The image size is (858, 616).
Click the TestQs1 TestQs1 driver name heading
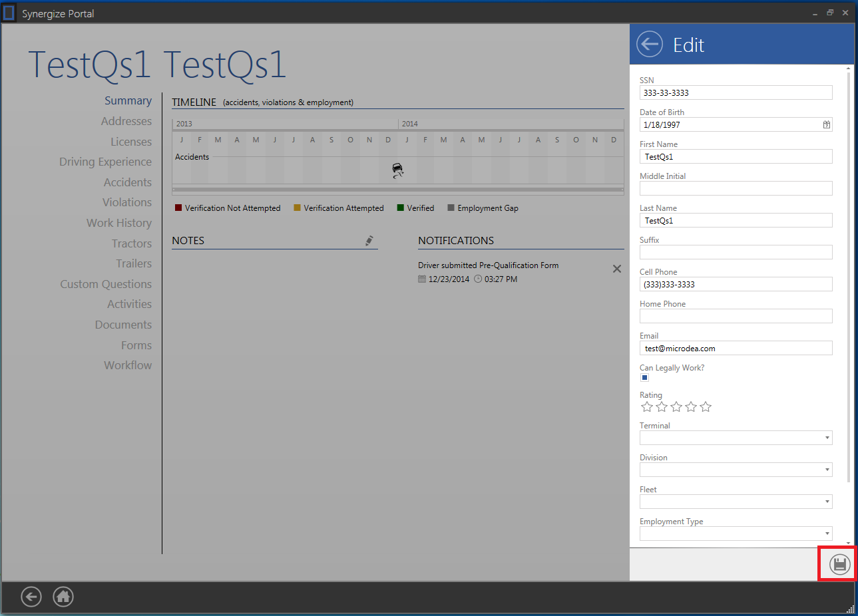pos(157,65)
